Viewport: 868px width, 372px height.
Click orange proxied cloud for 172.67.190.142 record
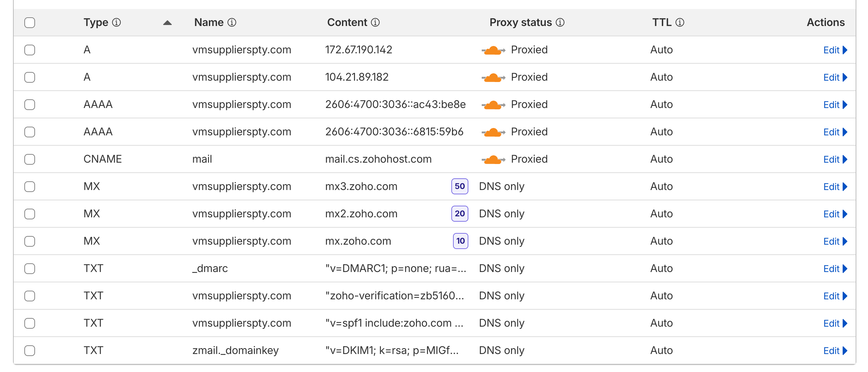pyautogui.click(x=493, y=50)
